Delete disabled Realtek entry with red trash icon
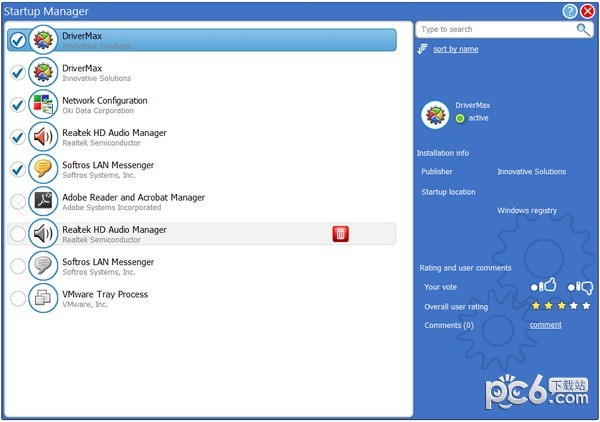The image size is (600, 422). point(340,234)
